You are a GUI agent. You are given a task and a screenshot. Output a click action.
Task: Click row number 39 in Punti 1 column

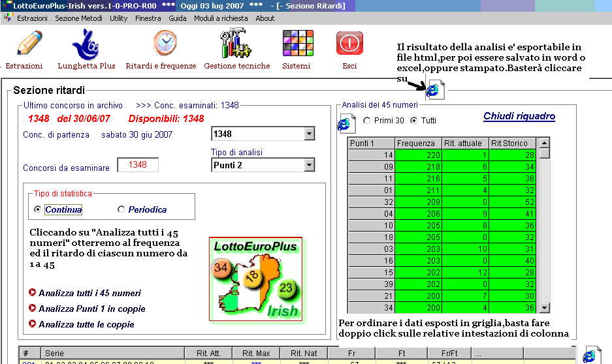[371, 284]
